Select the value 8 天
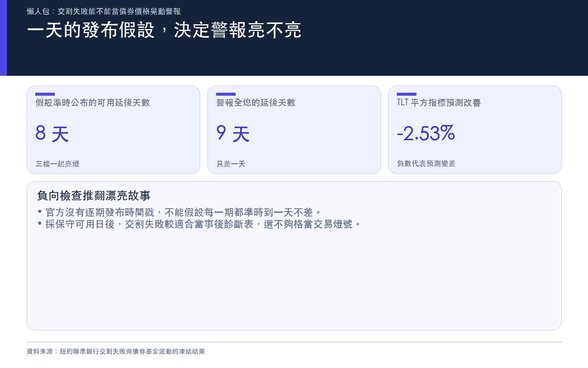The image size is (588, 368). [52, 134]
